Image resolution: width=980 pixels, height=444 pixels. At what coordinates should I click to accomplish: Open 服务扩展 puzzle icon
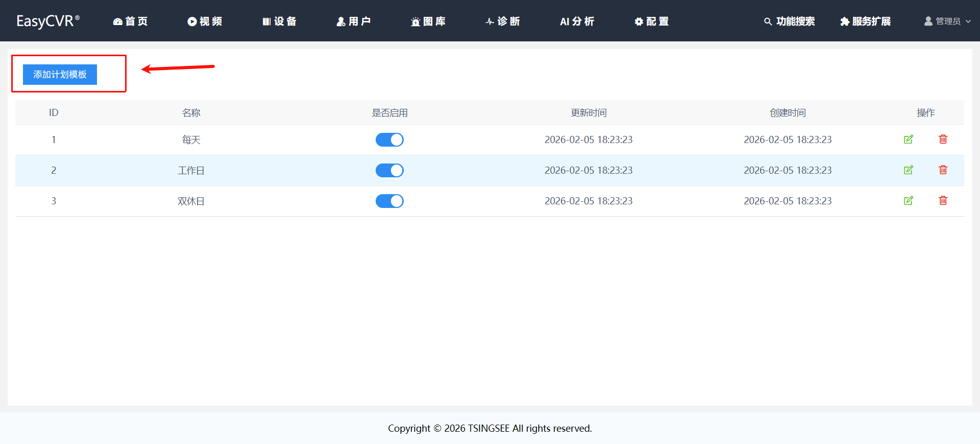845,21
